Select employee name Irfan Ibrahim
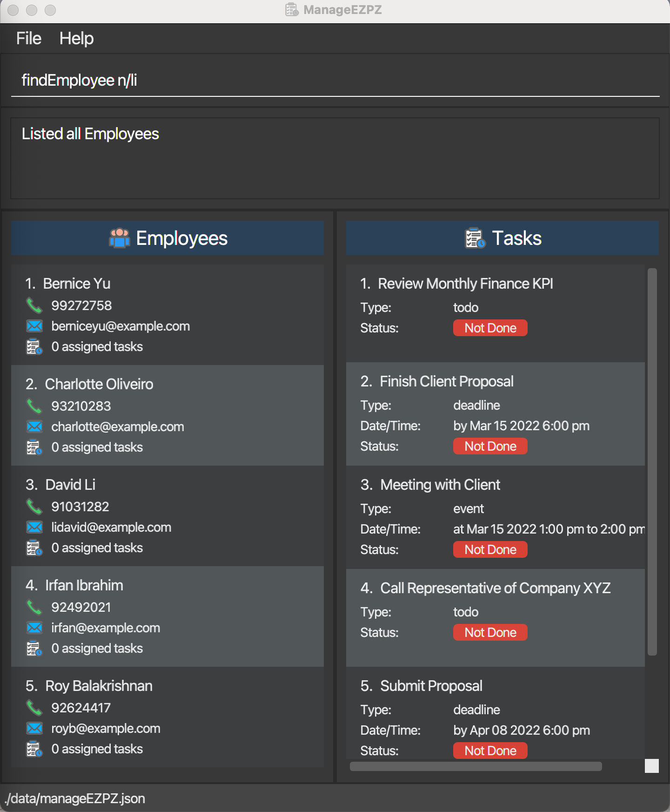The width and height of the screenshot is (670, 812). pyautogui.click(x=84, y=585)
